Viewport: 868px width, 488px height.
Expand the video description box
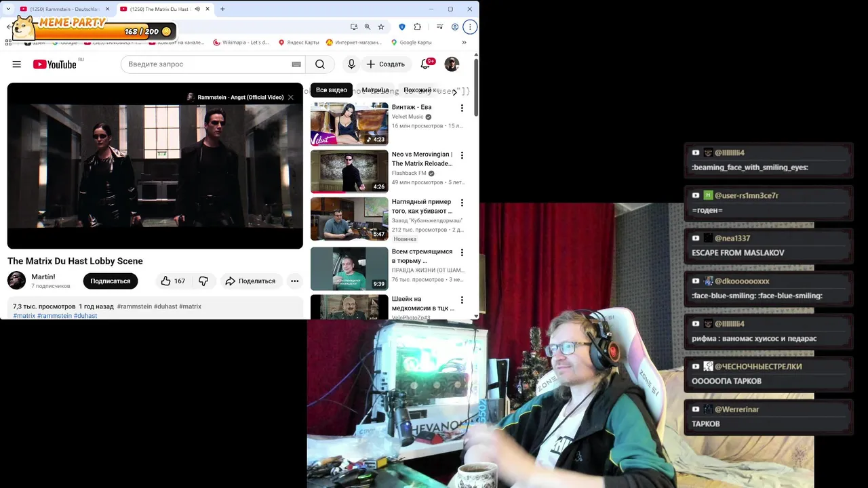click(x=155, y=308)
